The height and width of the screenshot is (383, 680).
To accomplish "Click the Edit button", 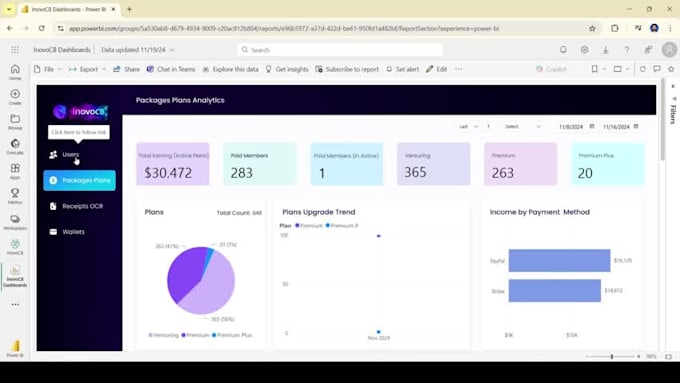I will coord(436,69).
